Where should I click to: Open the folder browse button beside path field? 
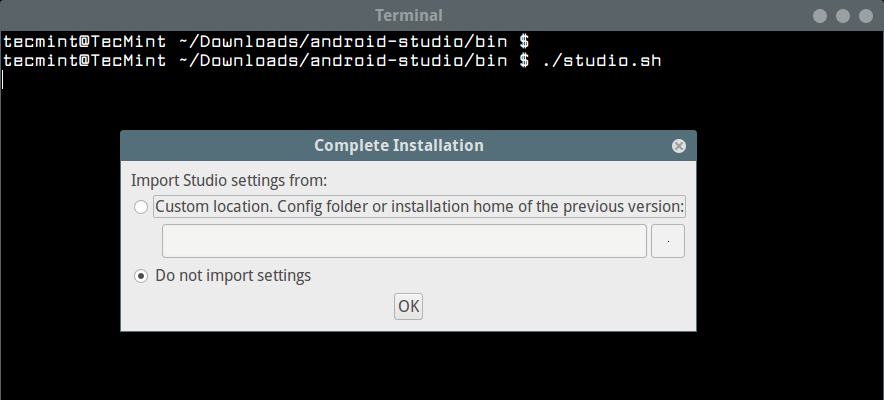pyautogui.click(x=667, y=241)
